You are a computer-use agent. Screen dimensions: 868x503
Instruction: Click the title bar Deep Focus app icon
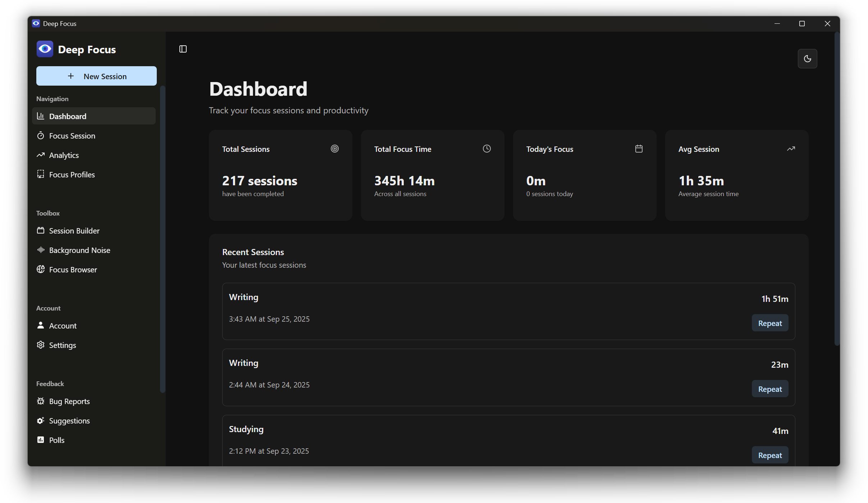[36, 23]
